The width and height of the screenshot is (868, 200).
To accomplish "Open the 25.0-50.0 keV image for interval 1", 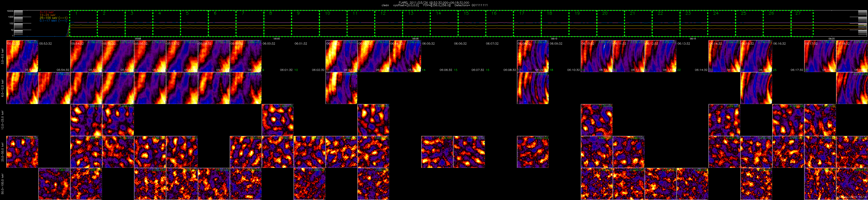I will click(x=22, y=152).
